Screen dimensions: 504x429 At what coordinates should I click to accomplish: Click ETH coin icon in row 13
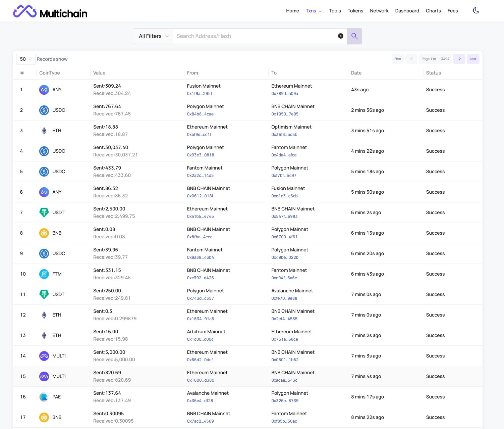(44, 335)
